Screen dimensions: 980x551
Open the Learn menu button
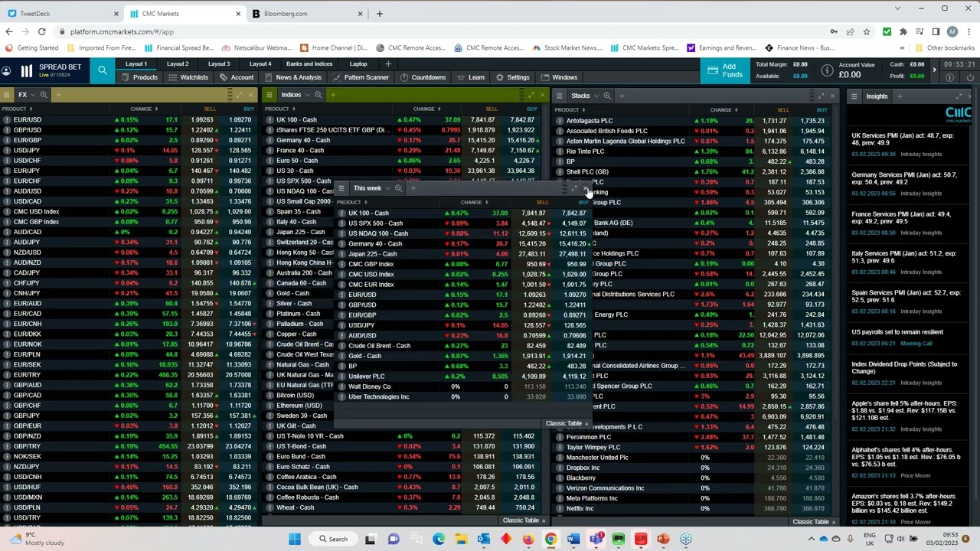point(470,77)
